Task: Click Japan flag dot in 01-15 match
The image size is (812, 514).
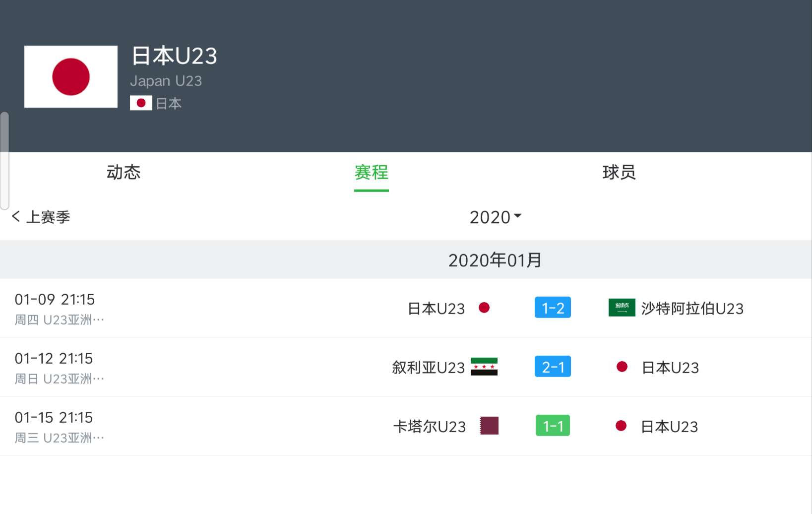Action: tap(621, 426)
